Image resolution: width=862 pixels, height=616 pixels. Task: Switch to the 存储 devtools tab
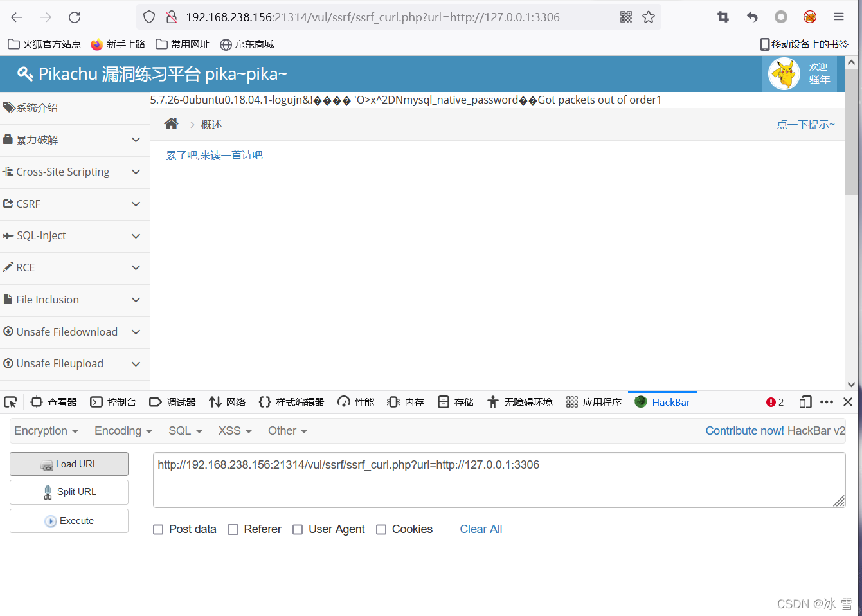tap(456, 402)
